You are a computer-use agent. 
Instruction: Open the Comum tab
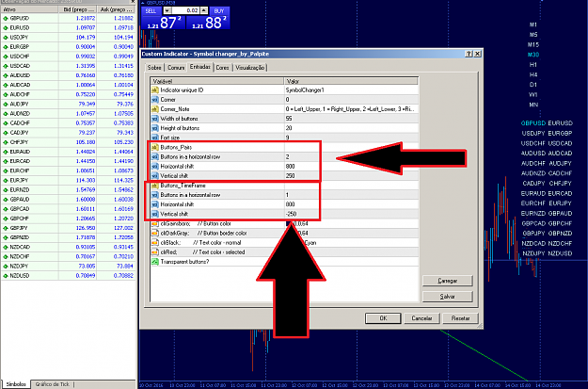176,68
